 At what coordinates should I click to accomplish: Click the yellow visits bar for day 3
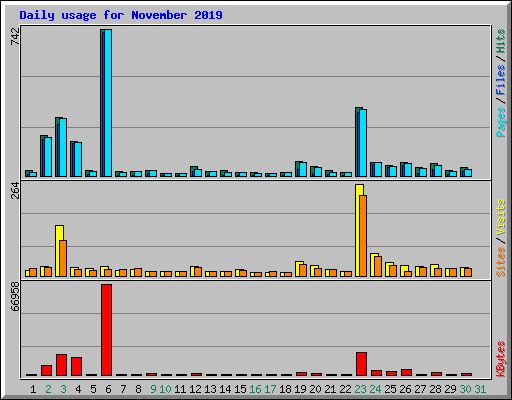[57, 251]
